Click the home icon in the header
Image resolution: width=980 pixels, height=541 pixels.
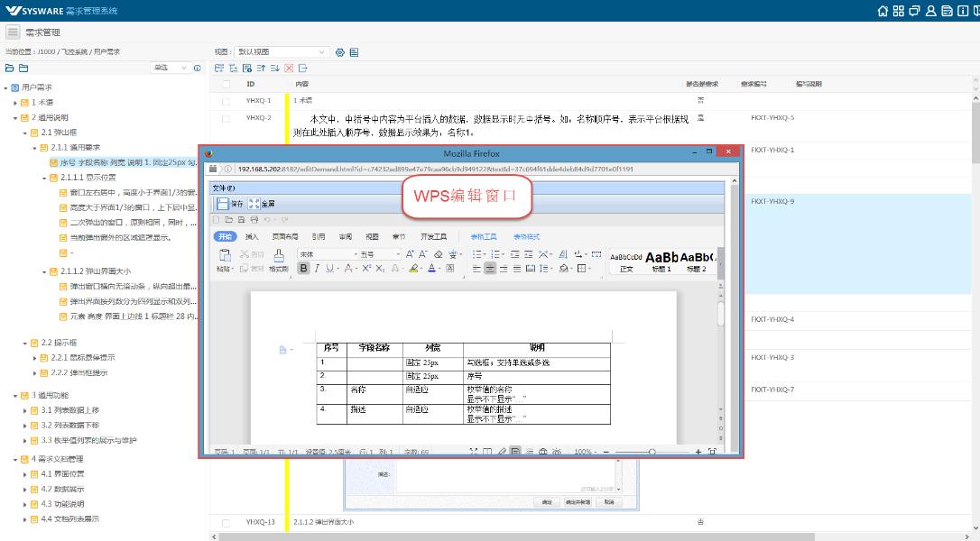click(883, 11)
